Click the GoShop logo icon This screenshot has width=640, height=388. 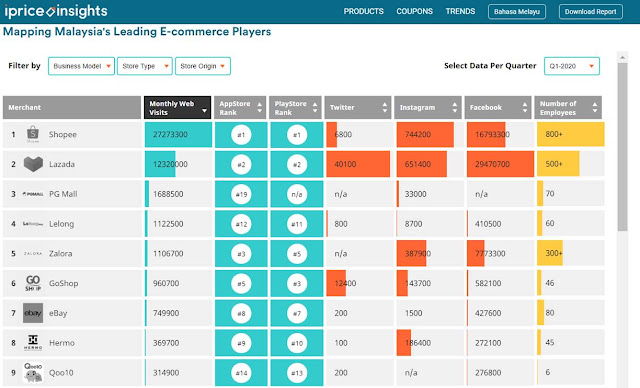tap(33, 283)
